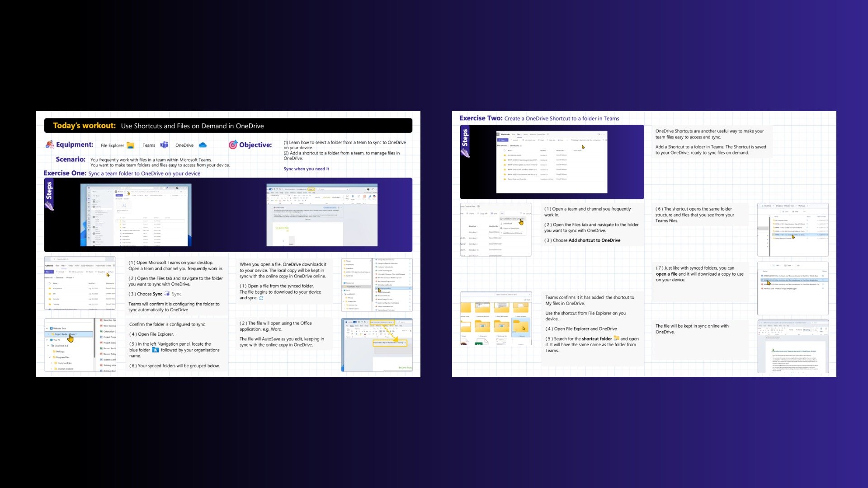Click the General breadcrumb link in Teams
Viewport: 868px width, 488px height.
(59, 277)
